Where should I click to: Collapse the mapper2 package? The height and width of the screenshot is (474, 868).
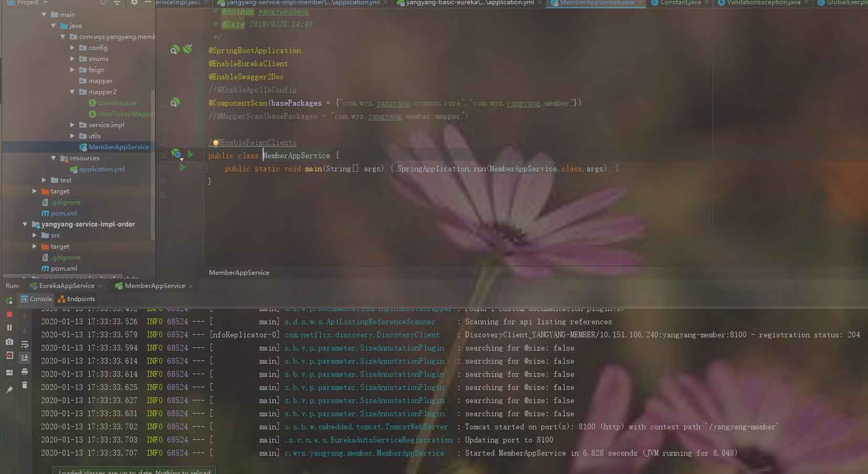72,92
